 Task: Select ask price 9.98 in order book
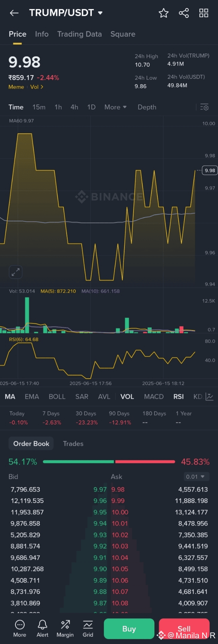pyautogui.click(x=118, y=489)
